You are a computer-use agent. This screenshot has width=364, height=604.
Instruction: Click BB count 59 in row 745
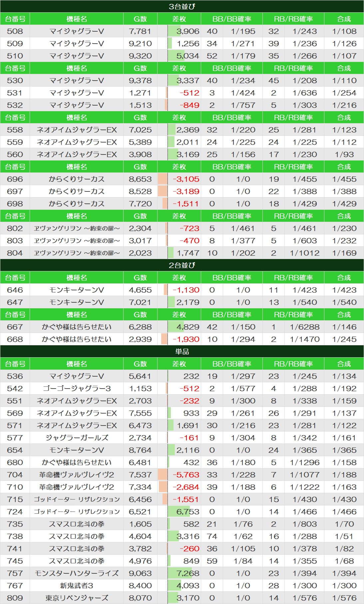point(212,561)
